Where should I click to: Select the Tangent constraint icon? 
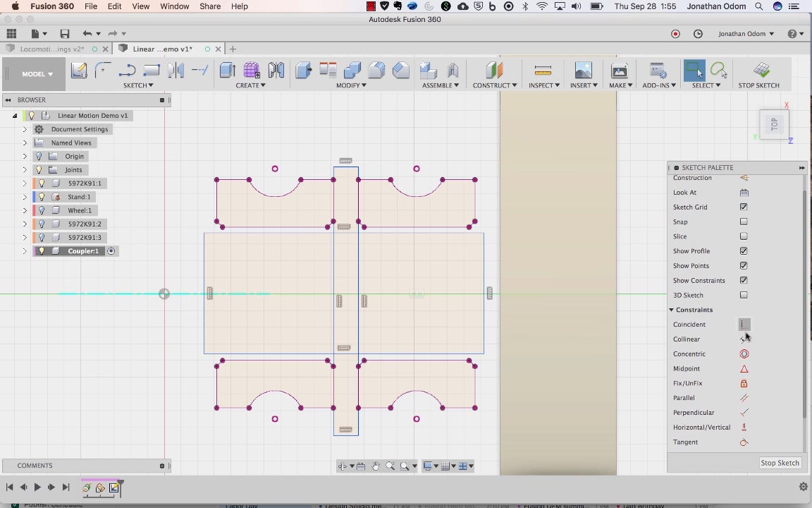(744, 442)
